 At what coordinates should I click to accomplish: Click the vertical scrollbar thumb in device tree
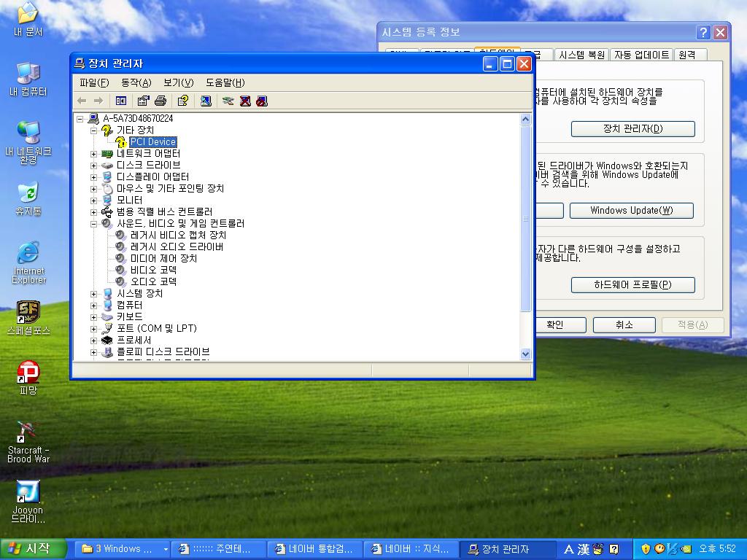pyautogui.click(x=525, y=219)
